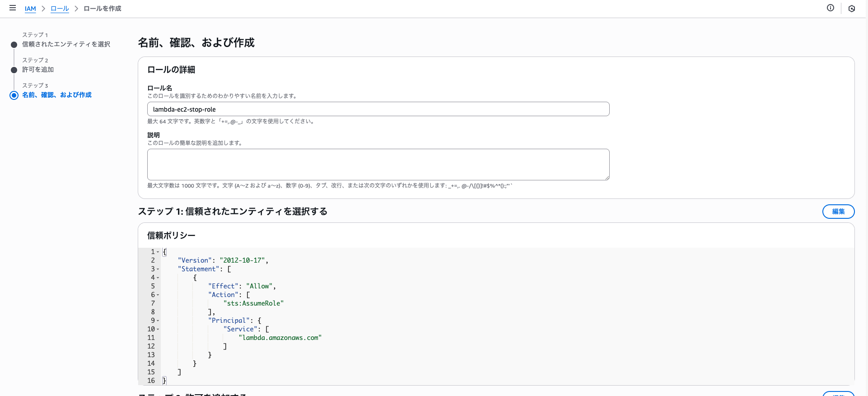Go to ロール breadcrumb link
The width and height of the screenshot is (868, 396).
pyautogui.click(x=60, y=9)
